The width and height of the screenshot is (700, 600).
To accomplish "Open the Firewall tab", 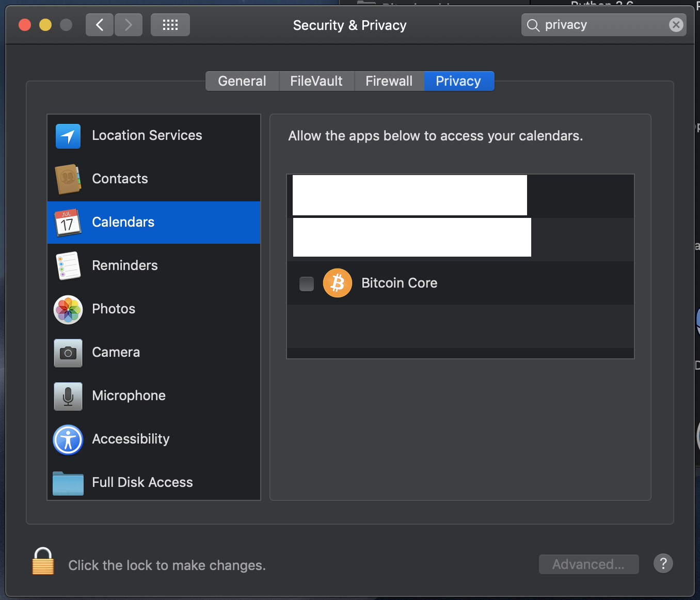I will [x=389, y=81].
